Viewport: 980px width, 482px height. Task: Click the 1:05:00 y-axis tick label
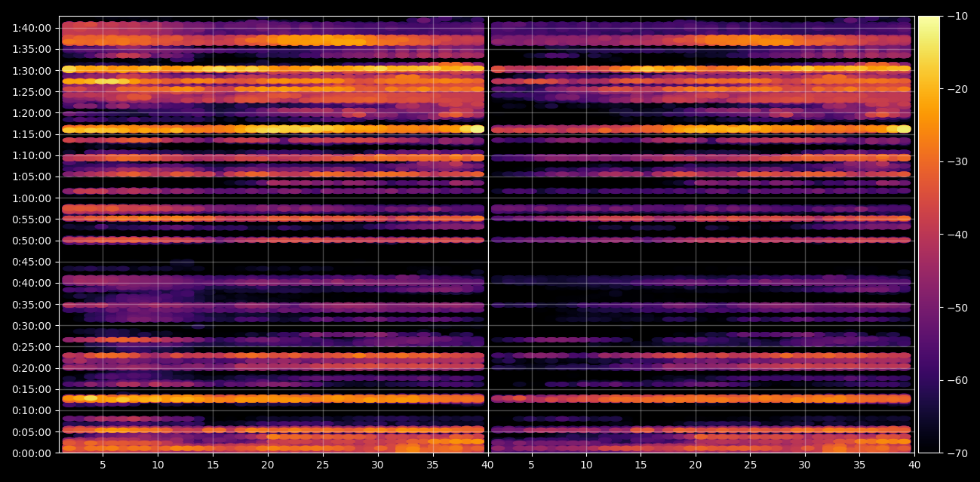[32, 177]
